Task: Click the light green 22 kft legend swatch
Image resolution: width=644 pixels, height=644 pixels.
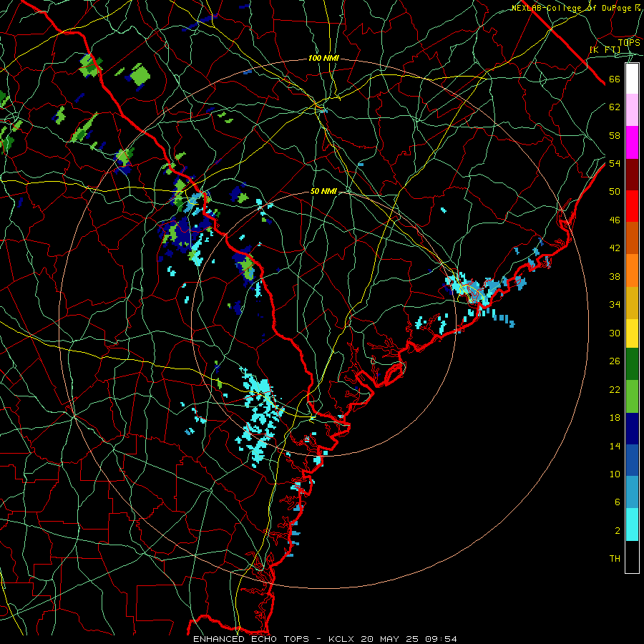Action: point(632,396)
